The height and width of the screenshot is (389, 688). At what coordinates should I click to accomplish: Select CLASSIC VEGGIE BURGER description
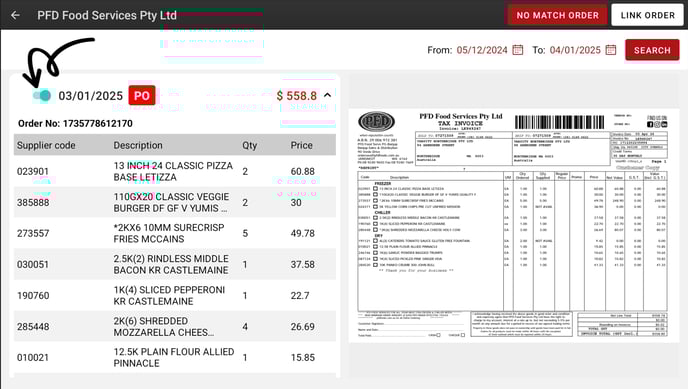[171, 203]
